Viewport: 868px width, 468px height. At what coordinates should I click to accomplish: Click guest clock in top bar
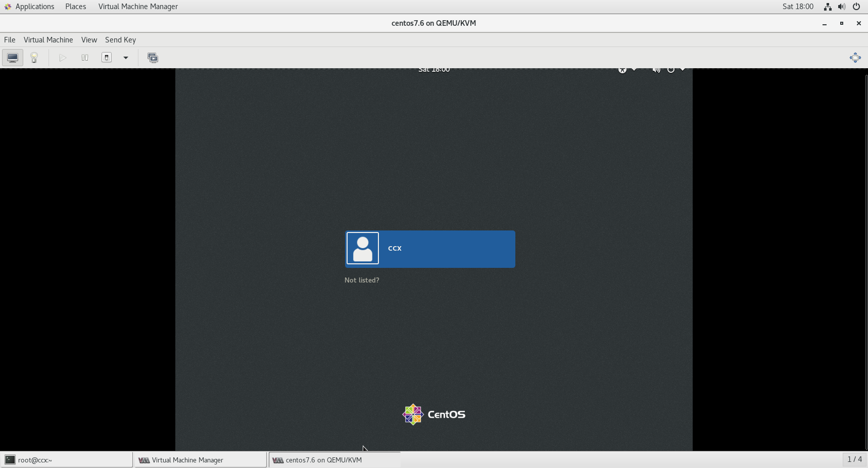(x=434, y=70)
